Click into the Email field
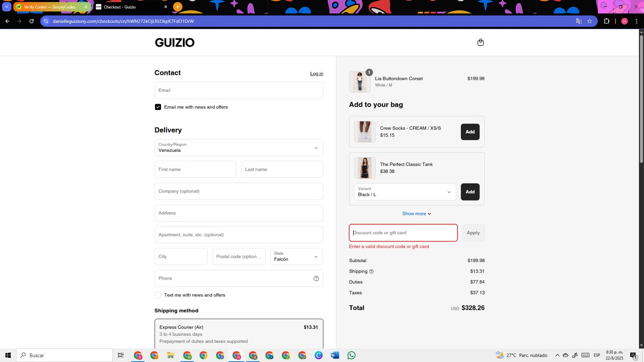The width and height of the screenshot is (644, 362). click(x=239, y=90)
